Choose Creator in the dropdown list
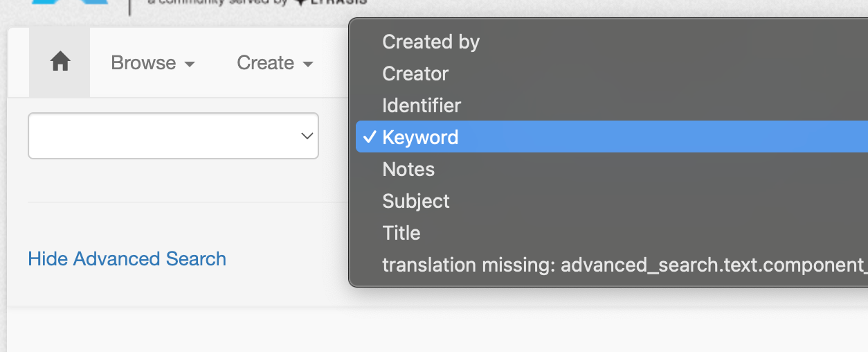 point(612,73)
